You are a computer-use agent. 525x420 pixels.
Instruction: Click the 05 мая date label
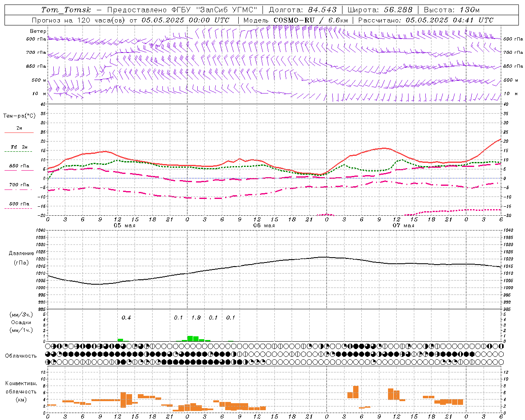124,226
